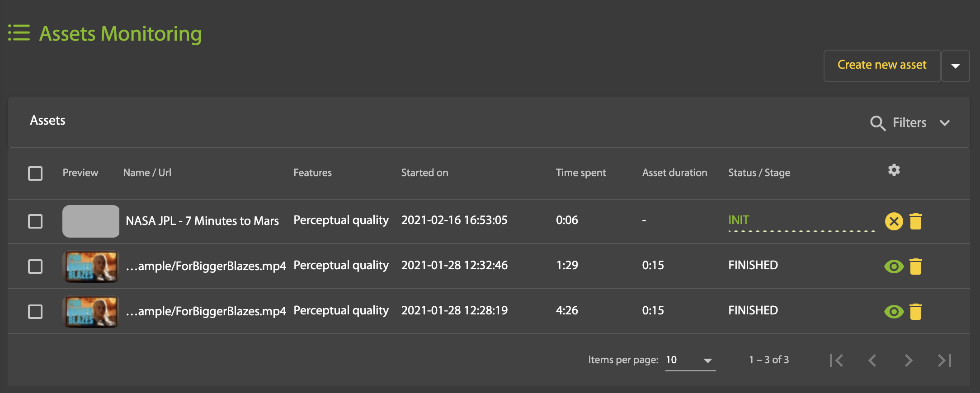
Task: Go to the next page
Action: tap(908, 360)
